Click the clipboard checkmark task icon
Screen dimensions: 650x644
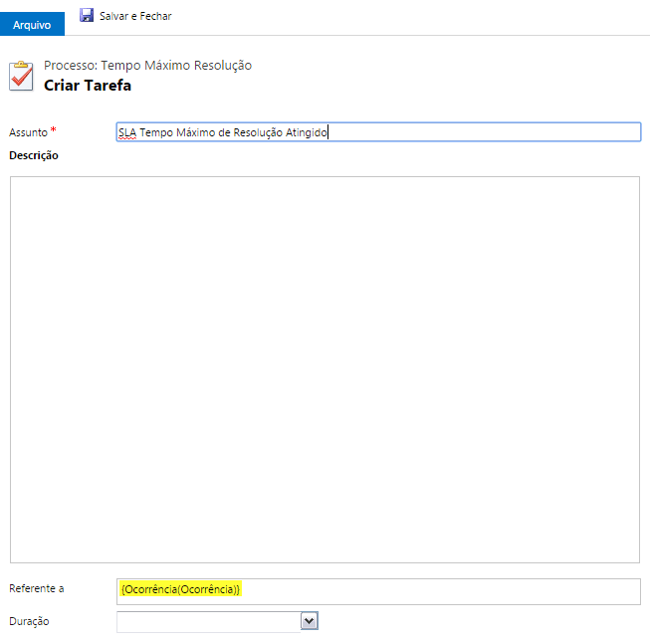pos(21,76)
